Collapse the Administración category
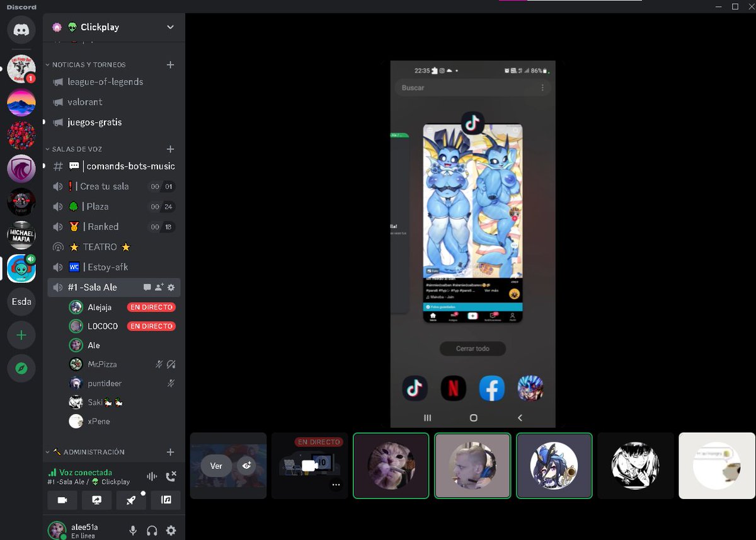756x540 pixels. click(89, 452)
